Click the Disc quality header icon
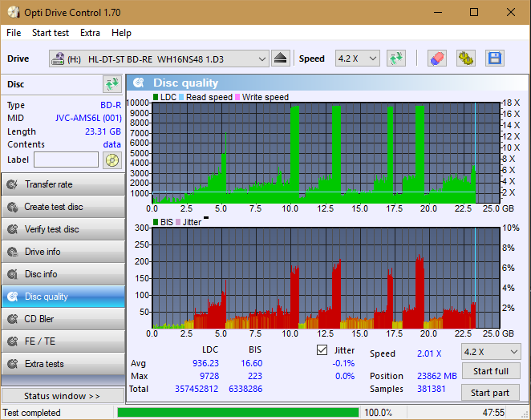This screenshot has height=420, width=531. click(139, 83)
